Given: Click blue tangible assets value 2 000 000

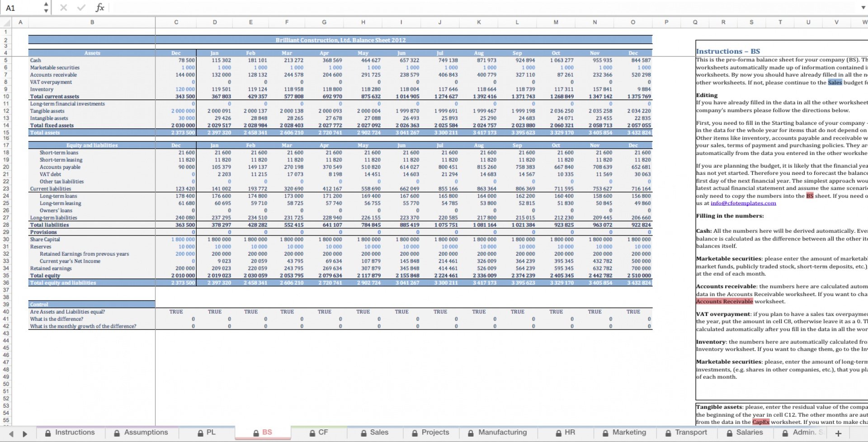Looking at the screenshot, I should pyautogui.click(x=183, y=111).
